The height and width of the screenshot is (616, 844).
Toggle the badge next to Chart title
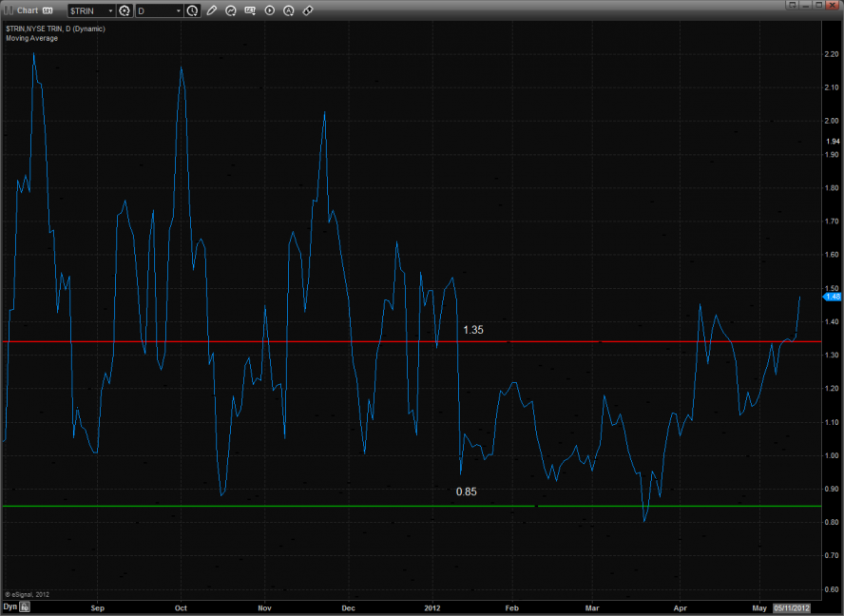[x=48, y=10]
